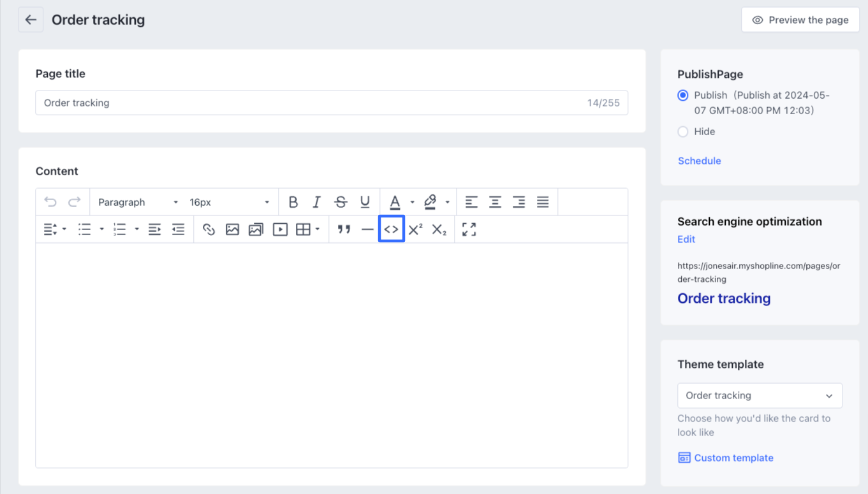Enter fullscreen editor mode
This screenshot has width=868, height=494.
[x=469, y=229]
